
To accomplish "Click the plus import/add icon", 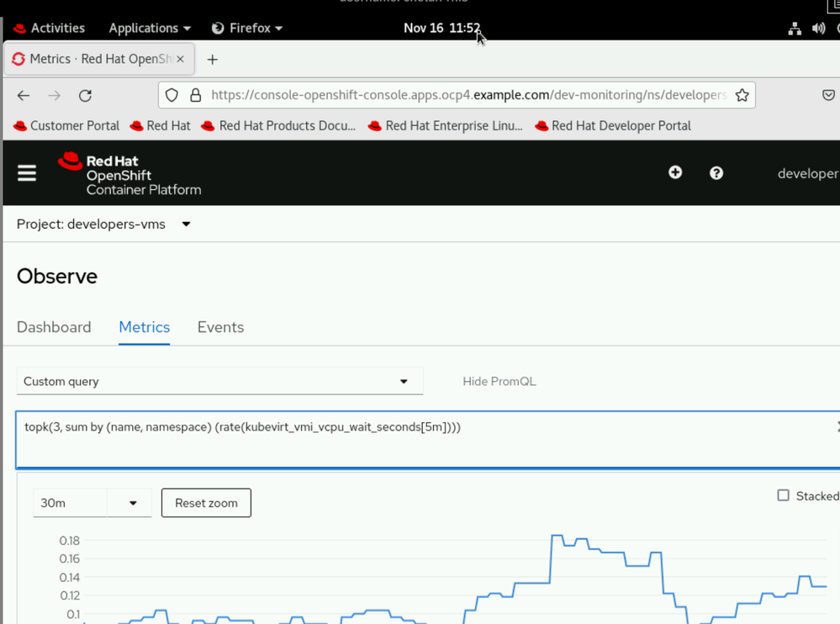I will coord(675,172).
